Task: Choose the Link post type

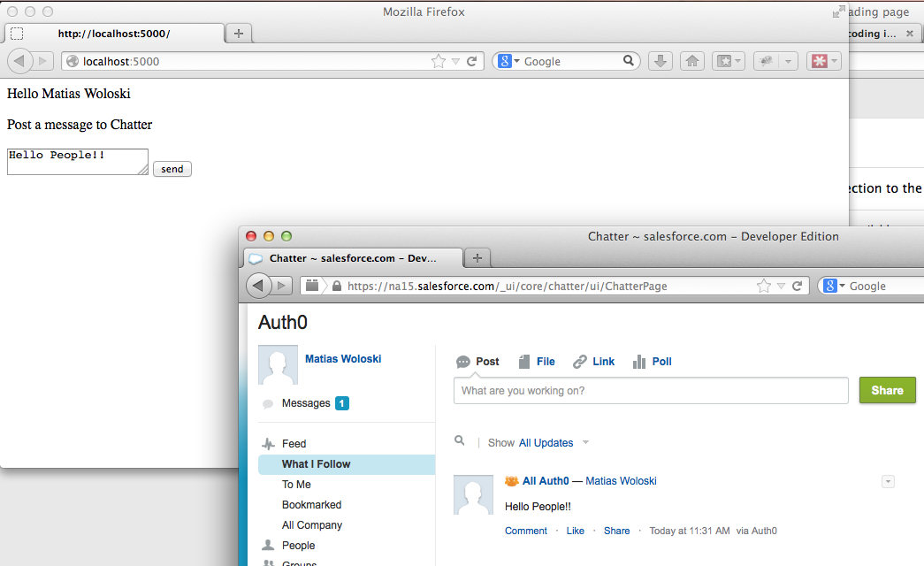Action: pyautogui.click(x=593, y=362)
